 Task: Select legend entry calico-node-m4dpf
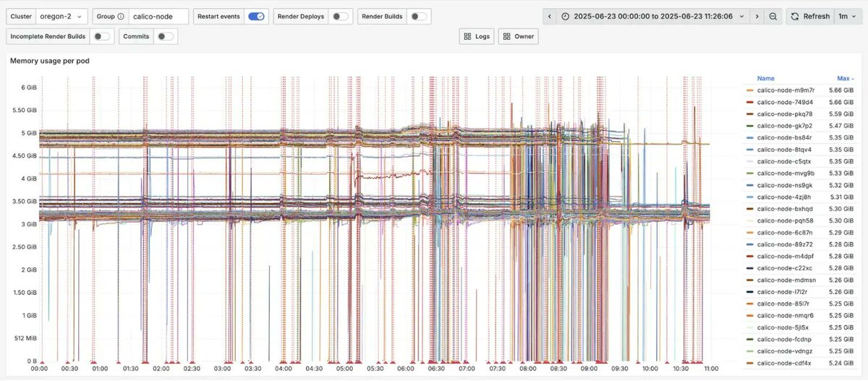(786, 256)
